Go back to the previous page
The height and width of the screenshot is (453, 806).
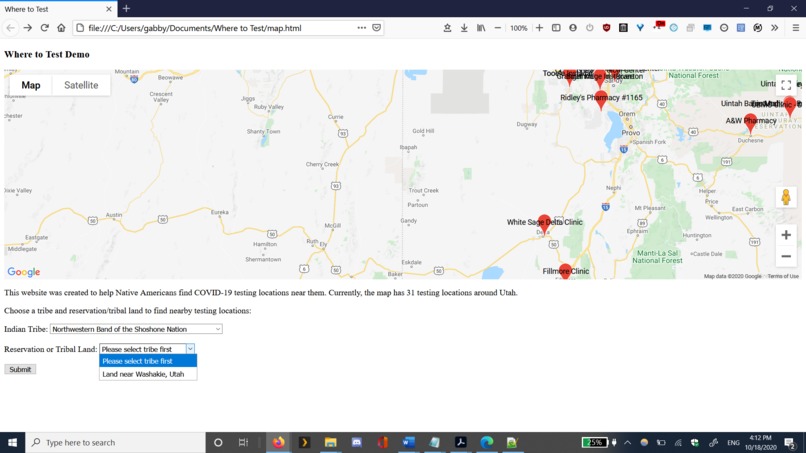point(10,28)
